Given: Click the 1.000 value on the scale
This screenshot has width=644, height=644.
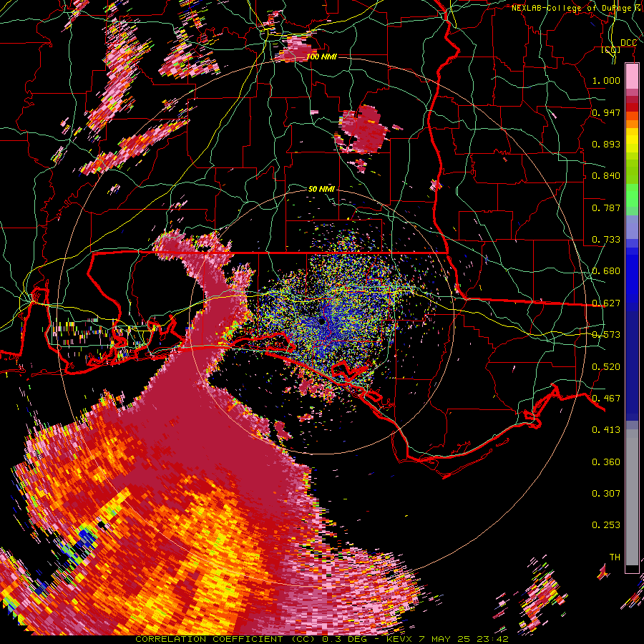Looking at the screenshot, I should point(606,80).
